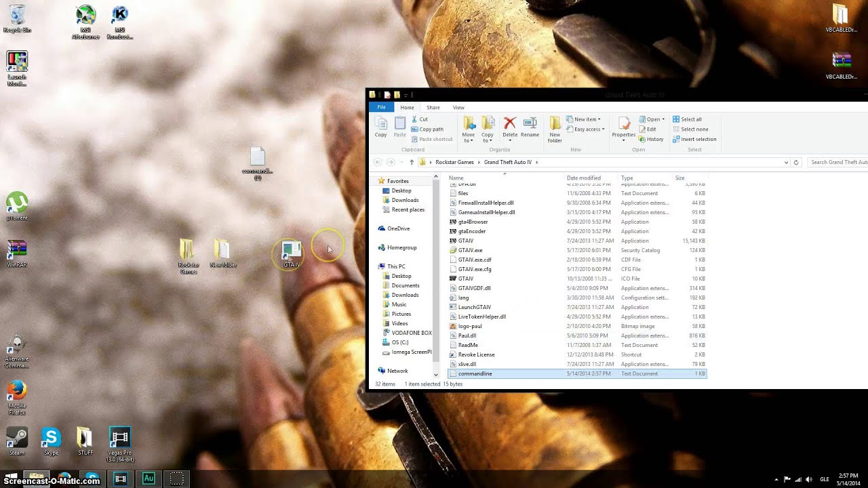Screen dimensions: 868x488
Task: Select the Skype desktop icon
Action: tap(51, 441)
